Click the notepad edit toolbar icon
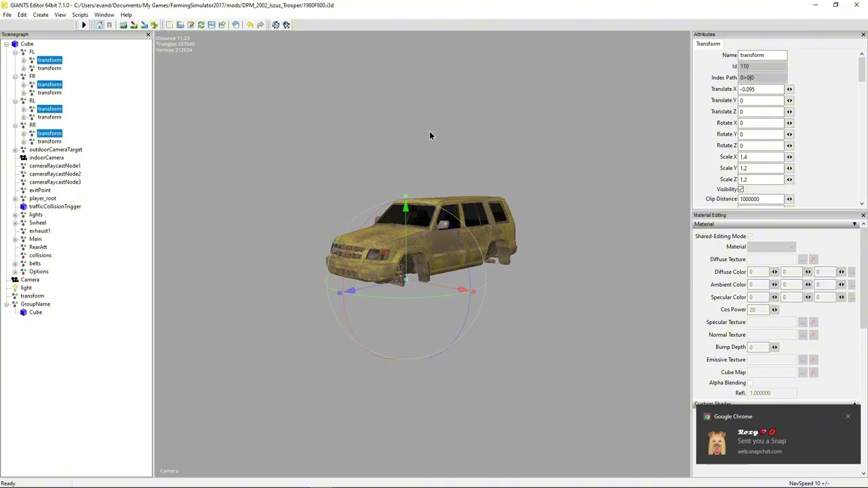This screenshot has height=488, width=868. (191, 25)
